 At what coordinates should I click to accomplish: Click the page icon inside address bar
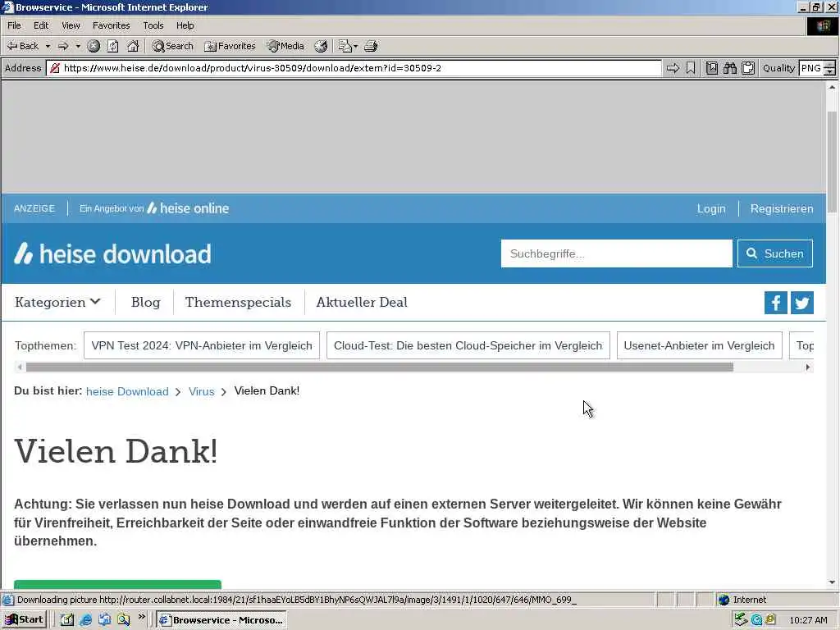(55, 68)
